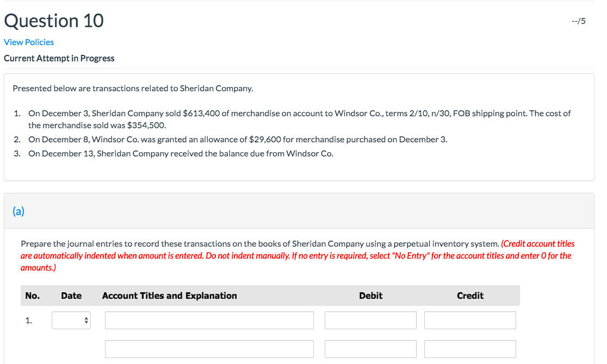Click the (a) section header
This screenshot has height=364, width=607.
tap(18, 211)
